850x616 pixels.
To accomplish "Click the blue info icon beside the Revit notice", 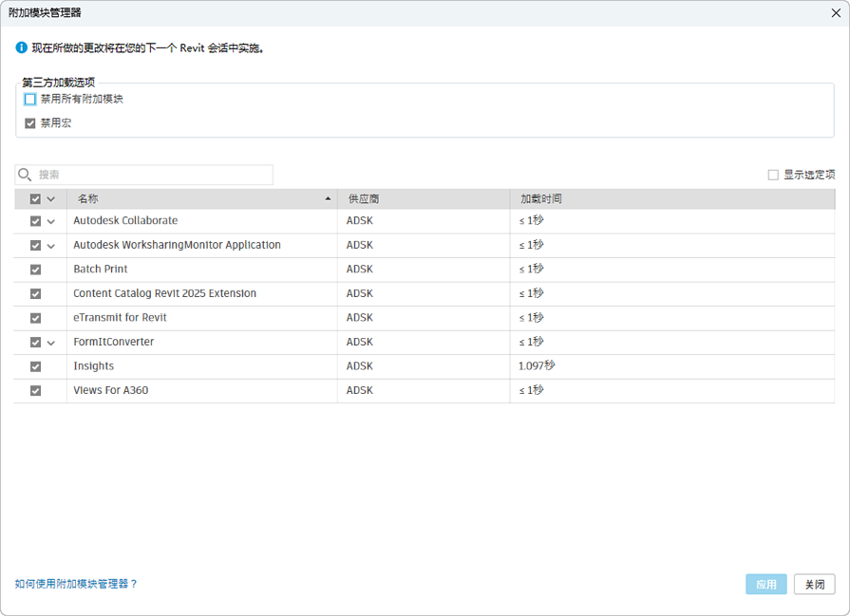I will [21, 47].
